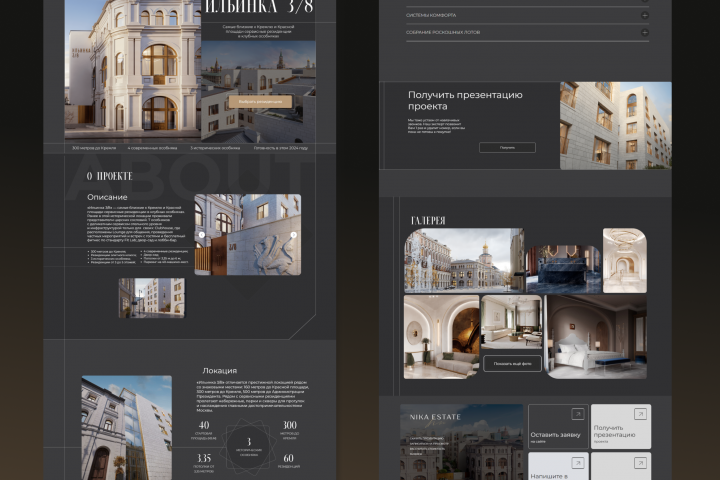Click the central '3' historic mansions emblem
720x480 pixels.
click(249, 446)
